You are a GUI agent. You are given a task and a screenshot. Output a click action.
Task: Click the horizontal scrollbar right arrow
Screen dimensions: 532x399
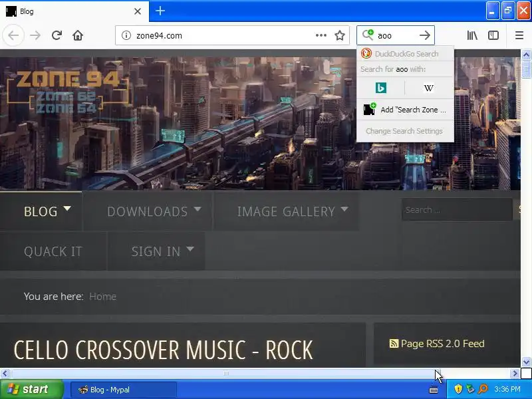tap(515, 374)
